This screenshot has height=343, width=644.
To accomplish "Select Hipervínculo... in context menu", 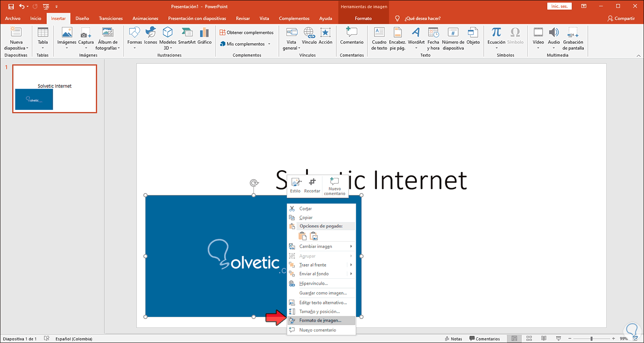I will point(321,283).
